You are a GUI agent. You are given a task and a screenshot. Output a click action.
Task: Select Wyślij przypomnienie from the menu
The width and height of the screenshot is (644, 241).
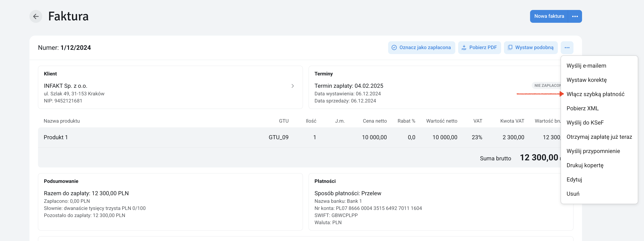599,151
